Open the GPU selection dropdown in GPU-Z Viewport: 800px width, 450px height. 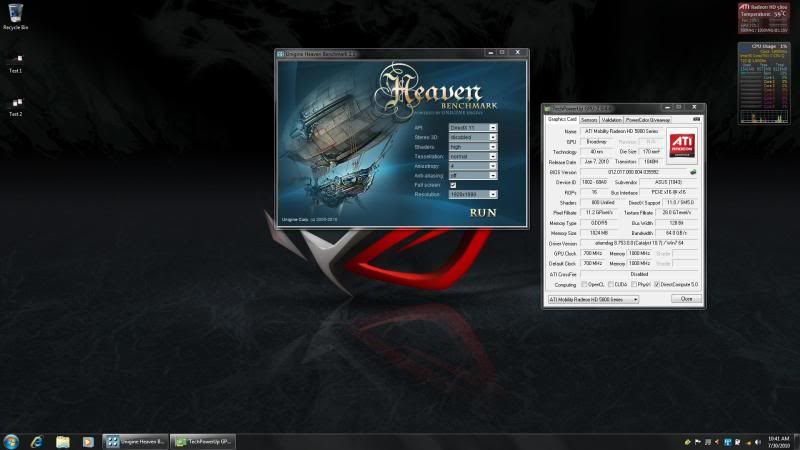point(593,299)
